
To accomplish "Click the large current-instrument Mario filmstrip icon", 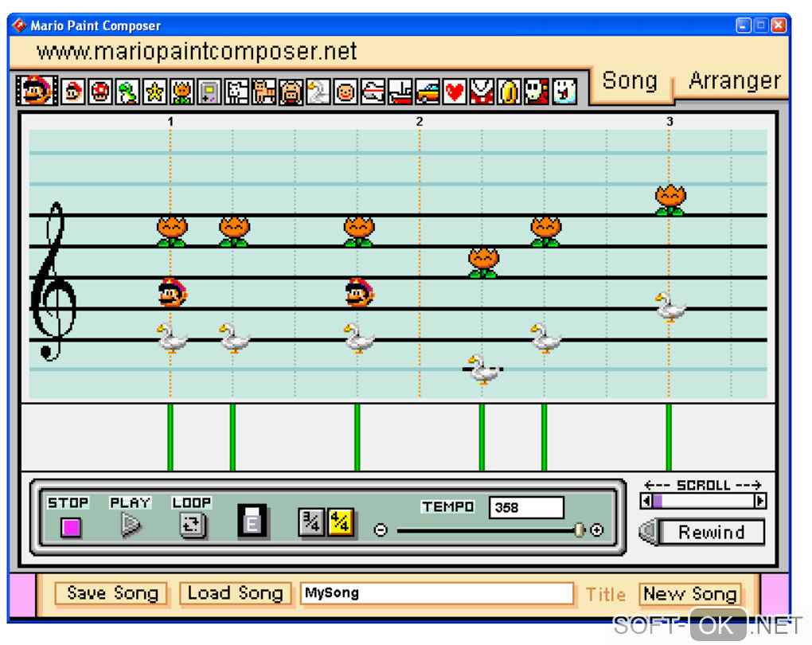I will tap(37, 91).
